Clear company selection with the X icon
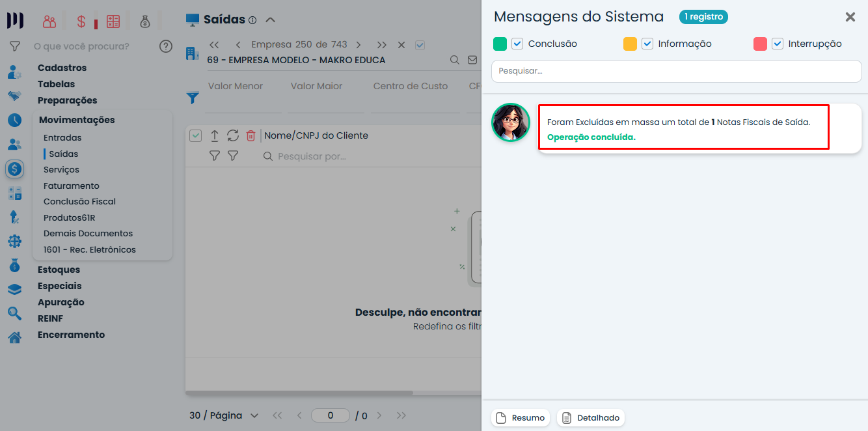 (401, 45)
